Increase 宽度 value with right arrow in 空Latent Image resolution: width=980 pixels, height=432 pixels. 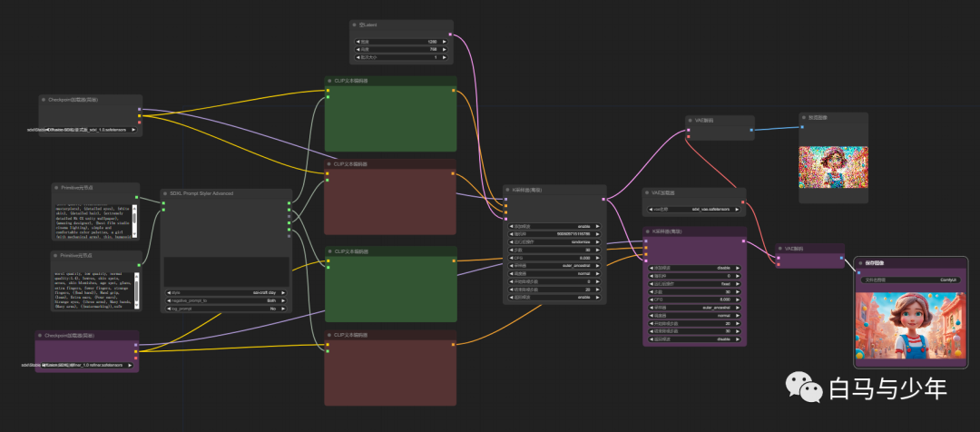[x=446, y=42]
